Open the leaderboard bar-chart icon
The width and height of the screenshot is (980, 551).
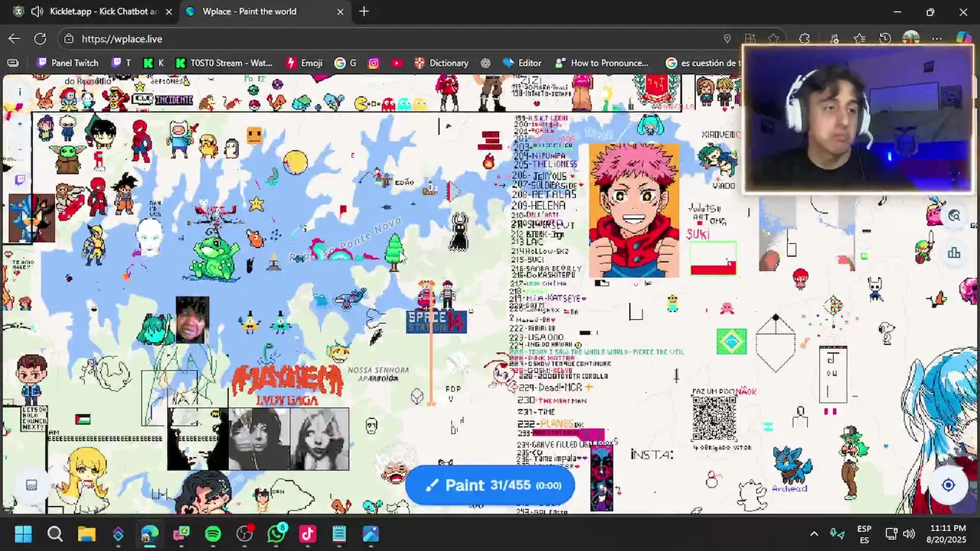[954, 253]
